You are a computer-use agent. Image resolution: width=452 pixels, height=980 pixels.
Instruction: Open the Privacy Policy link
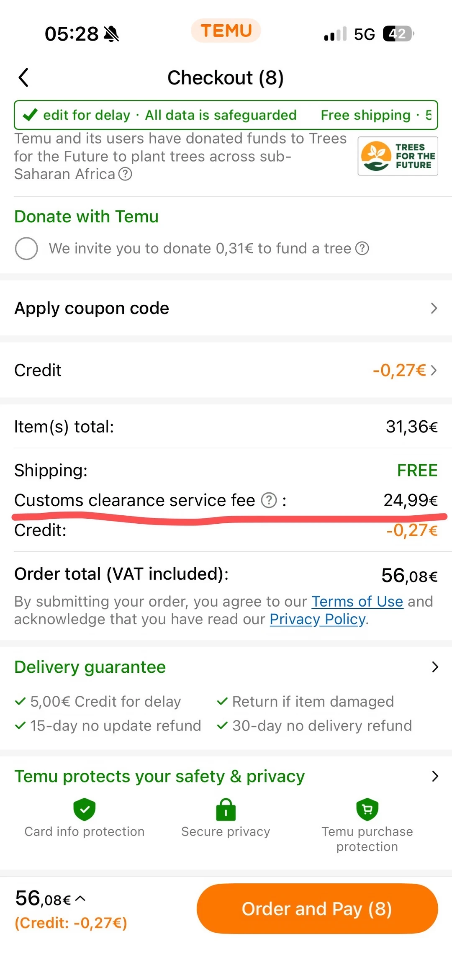(x=318, y=619)
